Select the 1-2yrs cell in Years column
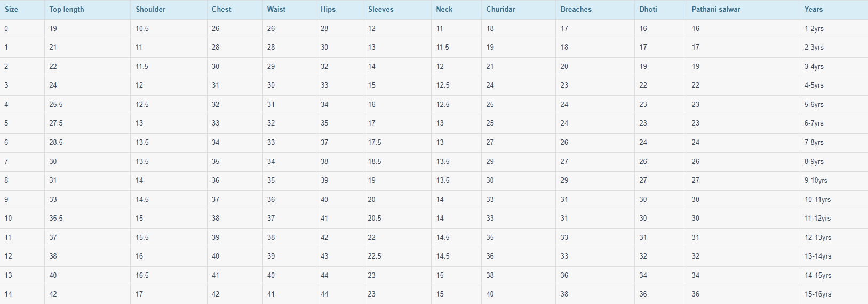This screenshot has width=868, height=304. tap(814, 29)
